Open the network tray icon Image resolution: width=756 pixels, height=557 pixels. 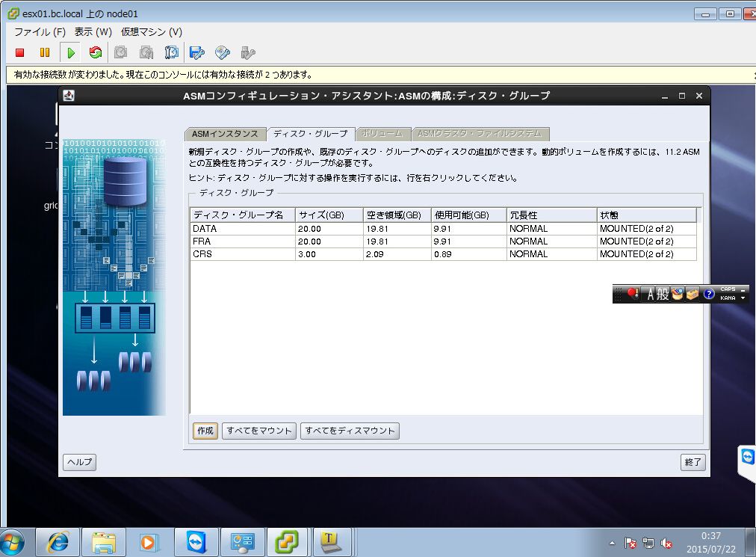pos(648,544)
